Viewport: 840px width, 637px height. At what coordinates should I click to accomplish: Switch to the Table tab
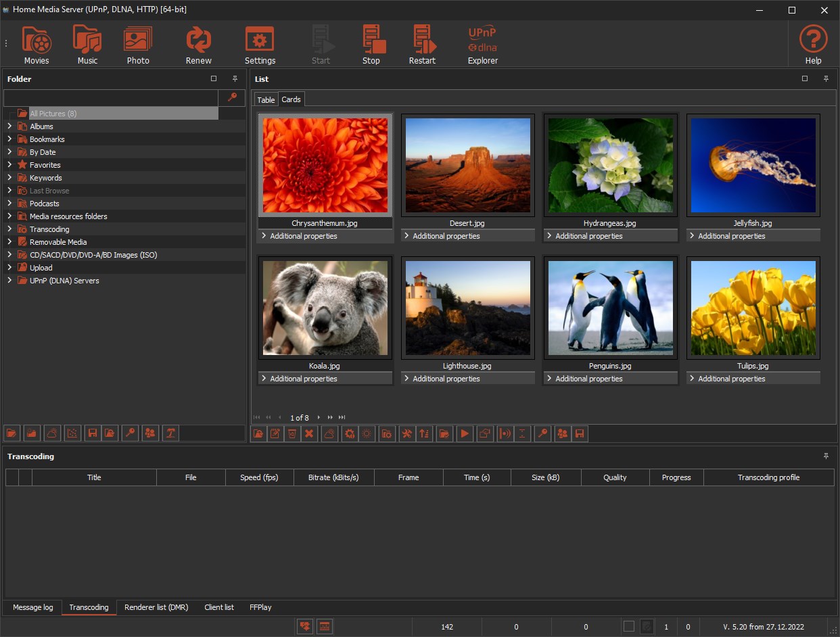(x=266, y=100)
